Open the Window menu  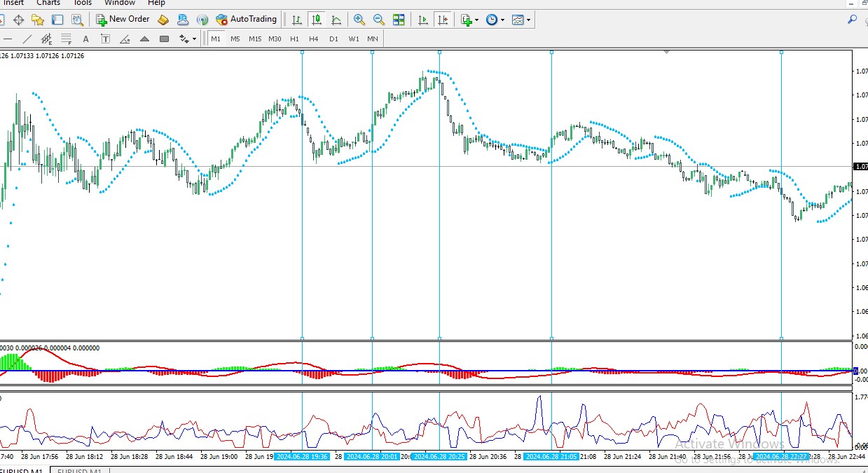click(120, 3)
